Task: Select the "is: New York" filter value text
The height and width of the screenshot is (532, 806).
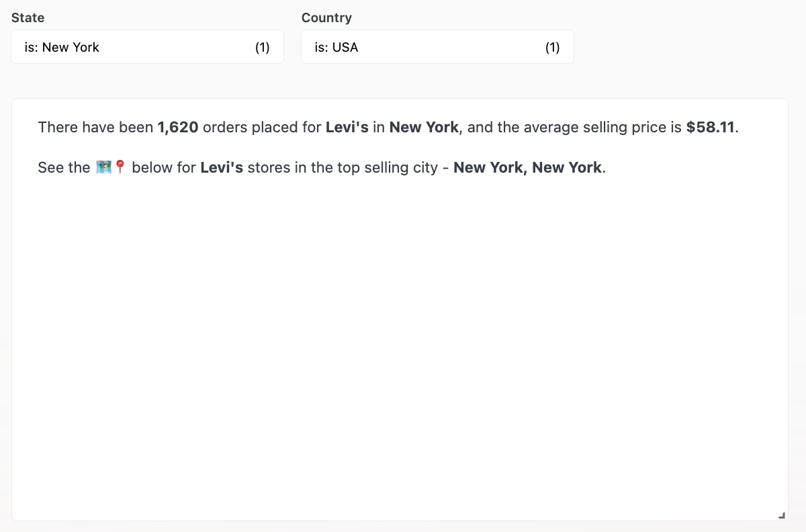Action: [62, 47]
